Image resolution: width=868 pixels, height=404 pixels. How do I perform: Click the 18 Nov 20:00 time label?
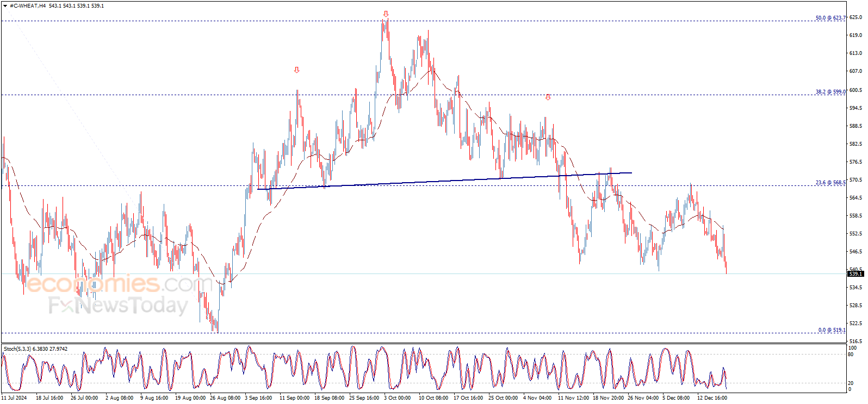coord(608,398)
